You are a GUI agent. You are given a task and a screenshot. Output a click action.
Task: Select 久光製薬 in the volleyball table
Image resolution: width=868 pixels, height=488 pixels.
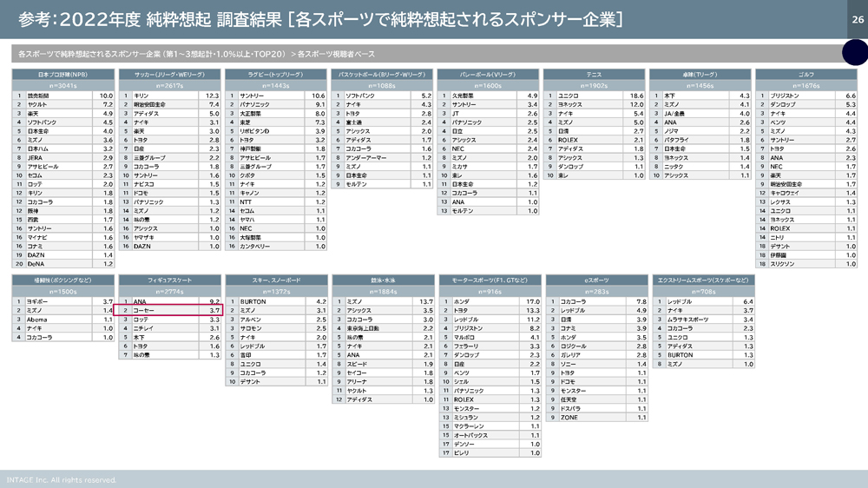click(463, 96)
